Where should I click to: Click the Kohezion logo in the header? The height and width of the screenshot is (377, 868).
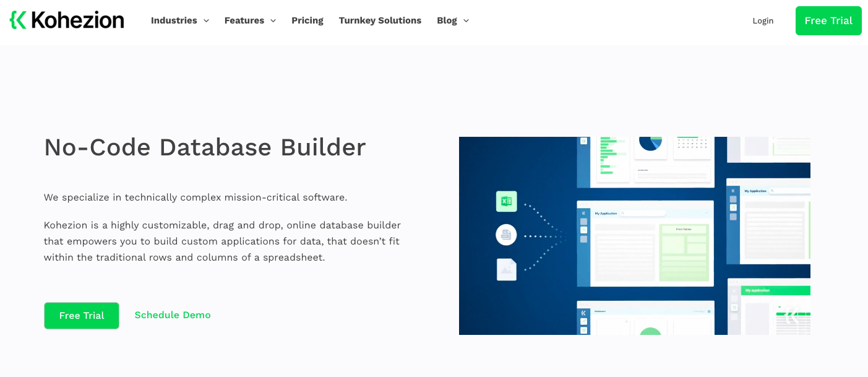click(x=67, y=20)
